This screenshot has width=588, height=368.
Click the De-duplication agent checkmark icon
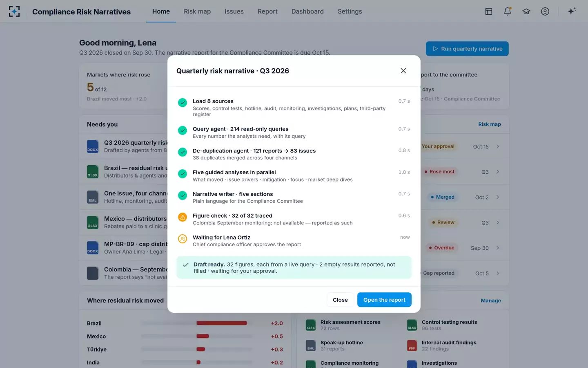coord(183,152)
